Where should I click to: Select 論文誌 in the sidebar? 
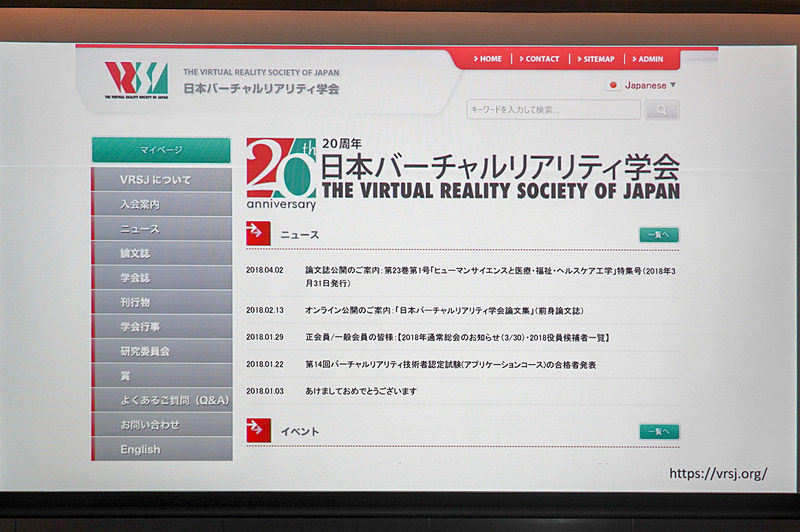pos(162,253)
